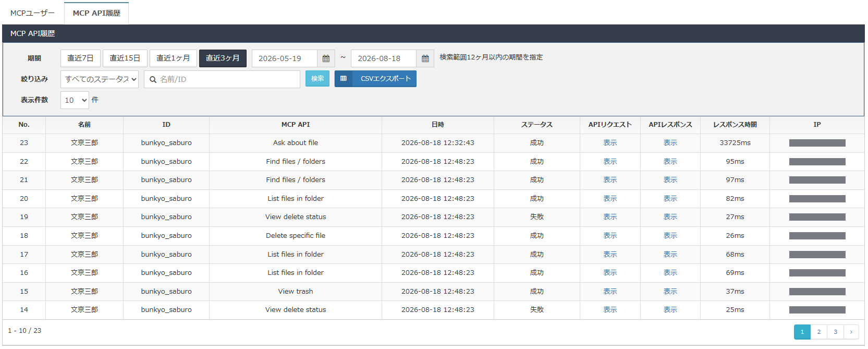868x349 pixels.
Task: Show API response for row 21
Action: tap(670, 180)
